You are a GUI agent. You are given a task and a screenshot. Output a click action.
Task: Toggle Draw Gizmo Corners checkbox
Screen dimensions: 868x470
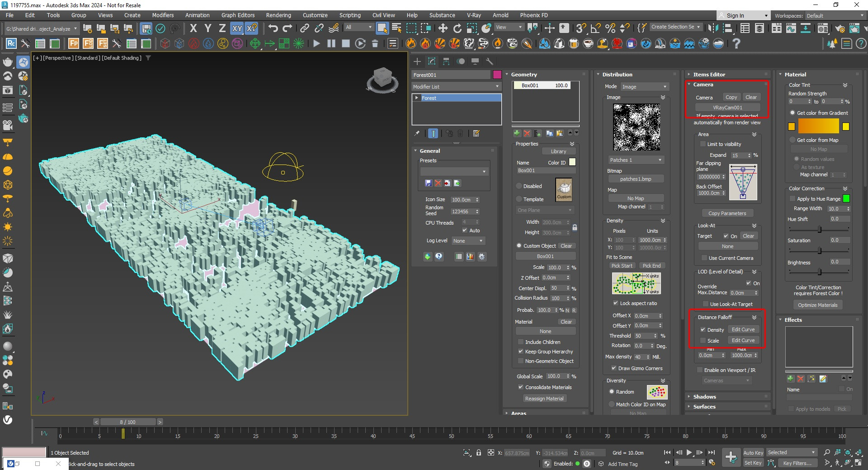614,368
